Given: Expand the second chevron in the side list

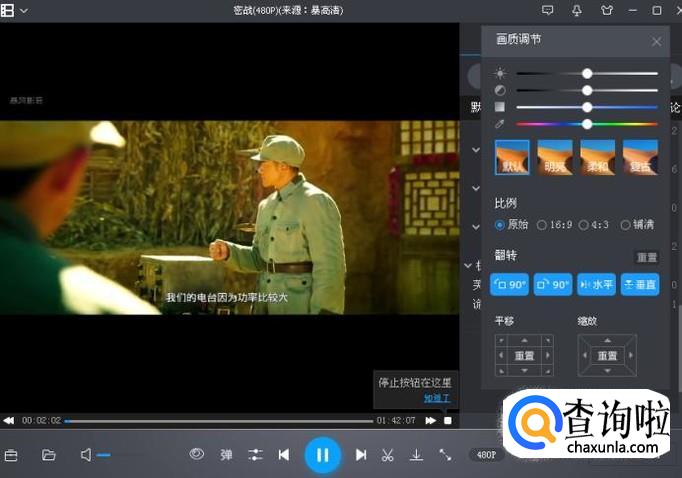Looking at the screenshot, I should [476, 188].
